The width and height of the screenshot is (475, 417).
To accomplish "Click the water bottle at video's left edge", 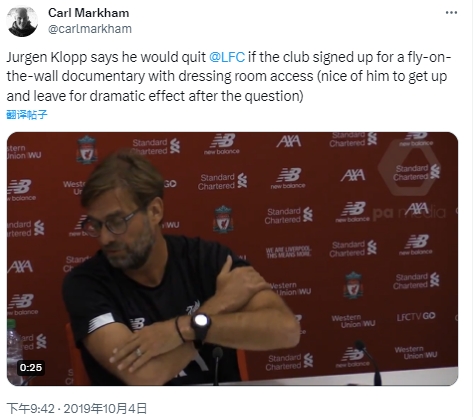I will [13, 352].
